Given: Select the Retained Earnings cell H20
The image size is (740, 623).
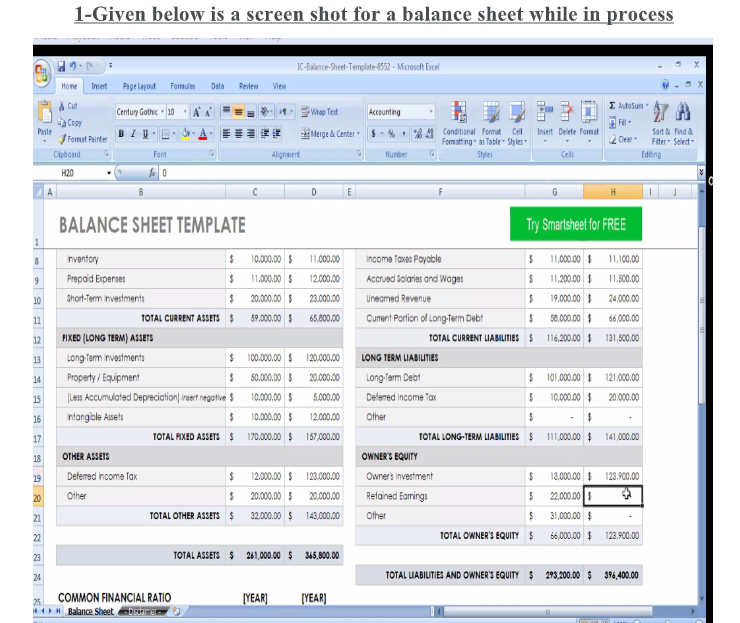Looking at the screenshot, I should click(613, 496).
